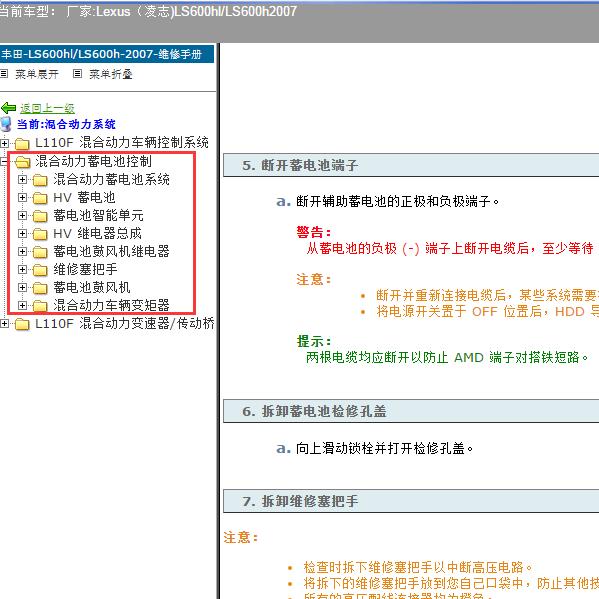Expand 蓄电池鼓风机 tree node
Screen dimensions: 599x599
click(22, 287)
